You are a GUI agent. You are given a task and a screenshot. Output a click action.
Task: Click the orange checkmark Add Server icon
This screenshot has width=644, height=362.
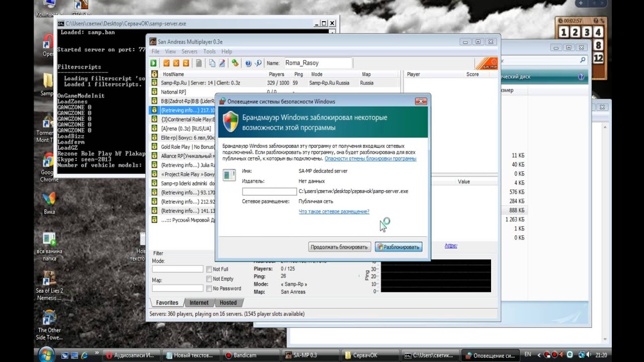coord(167,63)
